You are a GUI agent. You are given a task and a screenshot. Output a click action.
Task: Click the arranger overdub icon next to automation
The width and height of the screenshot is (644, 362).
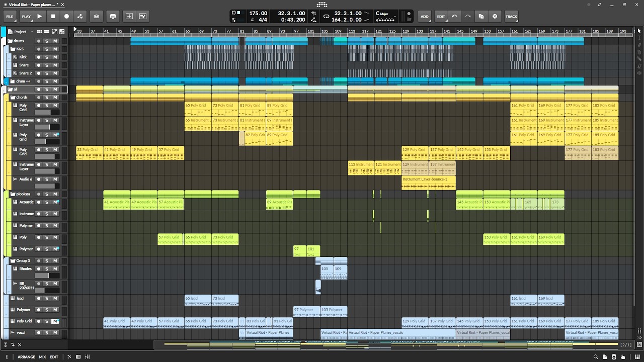96,16
